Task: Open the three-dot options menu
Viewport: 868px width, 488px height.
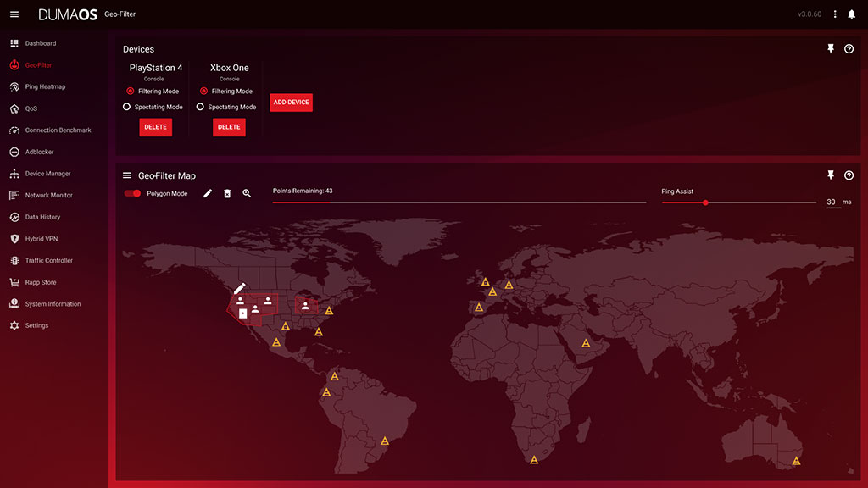Action: click(x=835, y=14)
